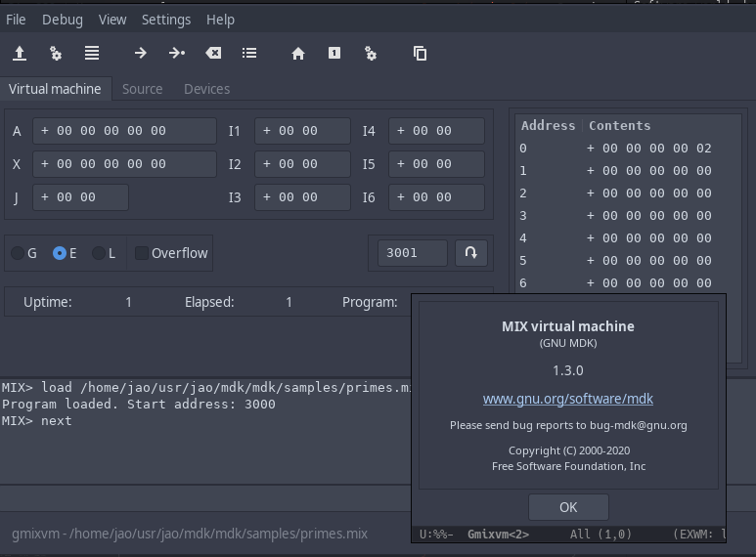Click the I4 register field
Image resolution: width=756 pixels, height=557 pixels.
436,131
